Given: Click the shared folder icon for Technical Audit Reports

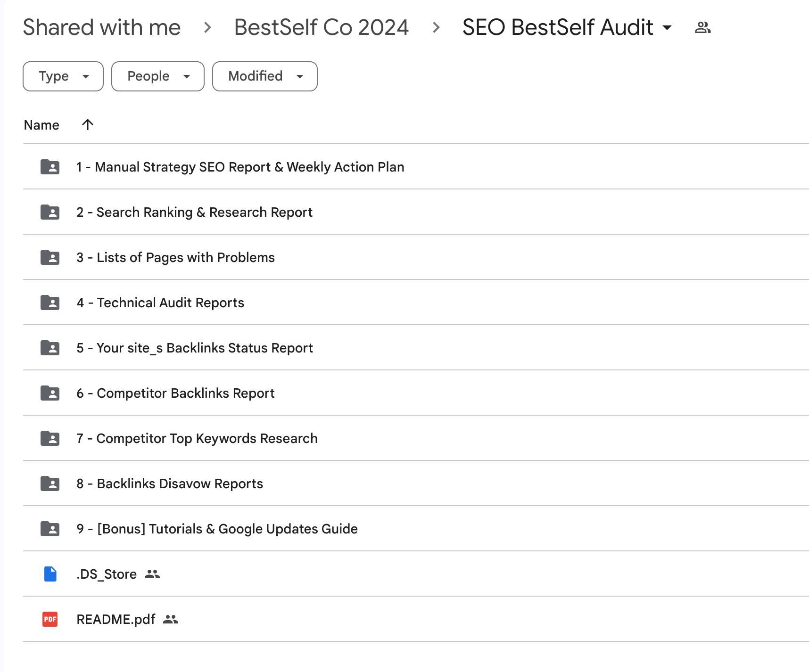Looking at the screenshot, I should [x=50, y=303].
